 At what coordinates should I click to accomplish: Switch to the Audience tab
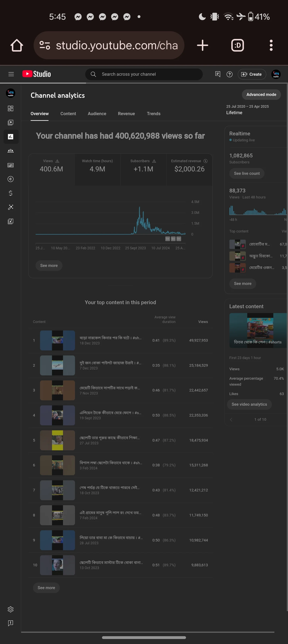[x=97, y=114]
